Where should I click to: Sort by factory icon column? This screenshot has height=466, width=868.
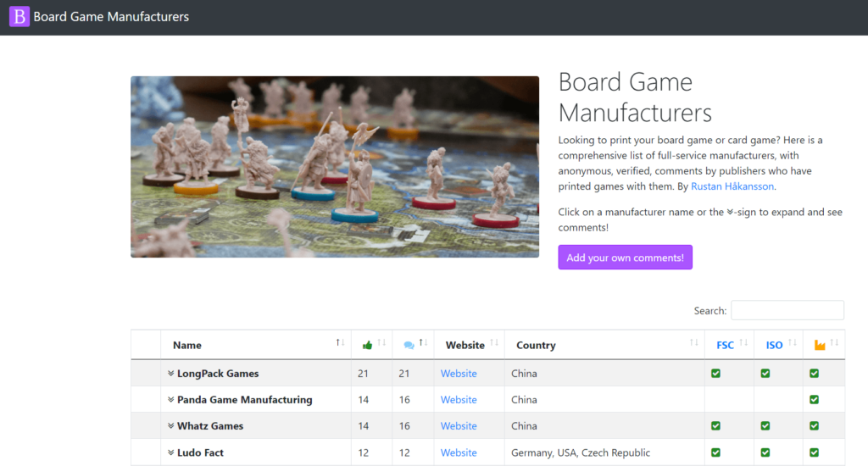[824, 345]
